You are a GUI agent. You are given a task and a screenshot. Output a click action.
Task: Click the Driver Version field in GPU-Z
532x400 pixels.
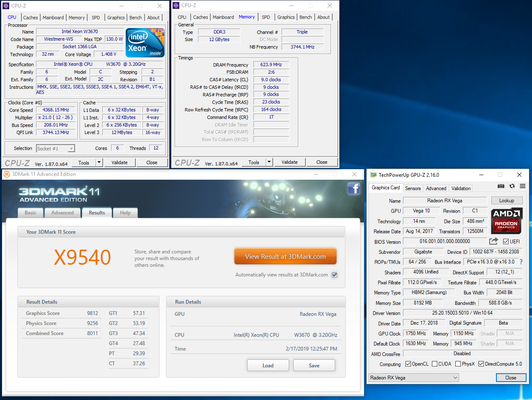462,313
